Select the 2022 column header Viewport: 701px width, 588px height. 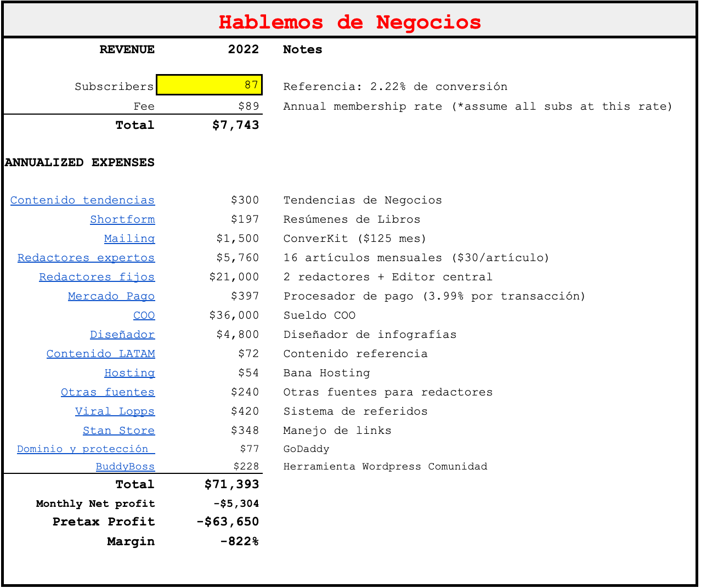pyautogui.click(x=244, y=49)
